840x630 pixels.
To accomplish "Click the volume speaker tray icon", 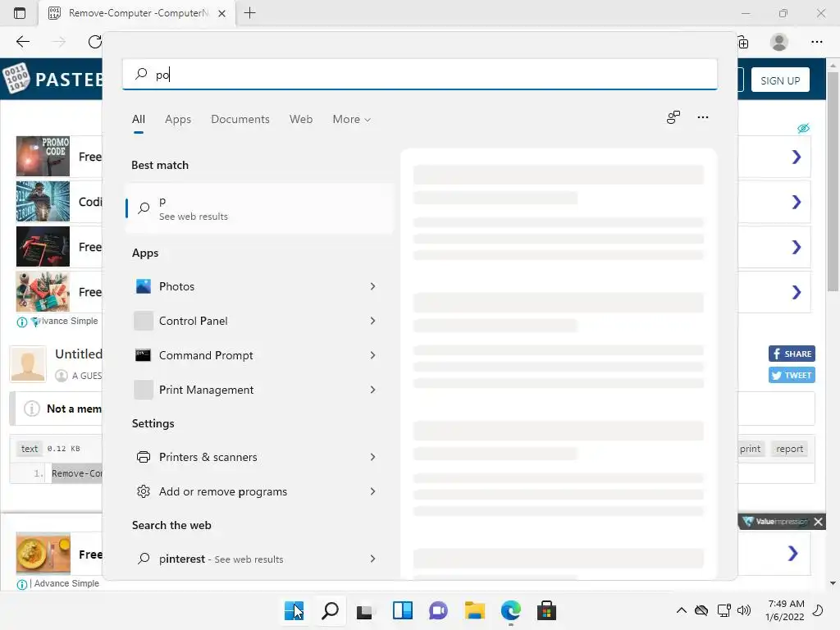I will coord(743,610).
